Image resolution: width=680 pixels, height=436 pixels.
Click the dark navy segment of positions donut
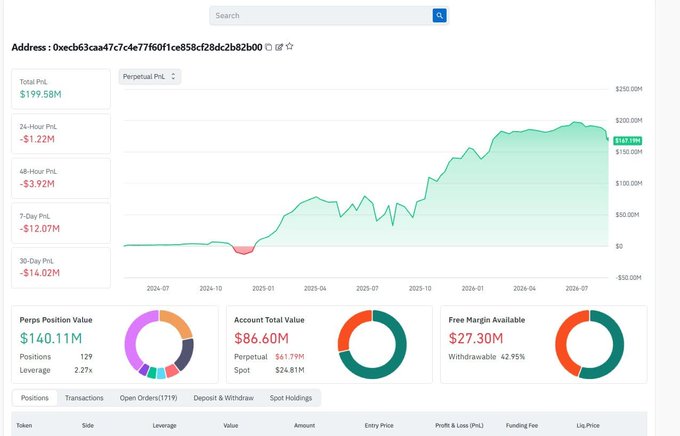point(186,354)
